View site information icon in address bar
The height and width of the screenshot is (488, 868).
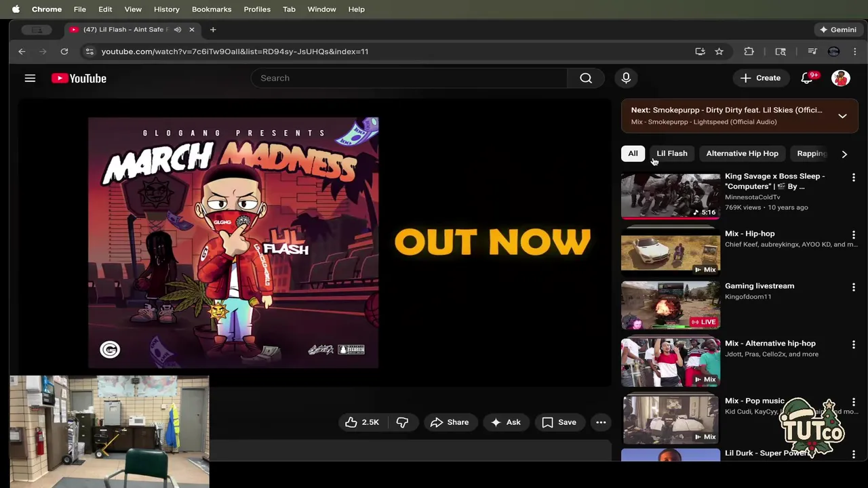pyautogui.click(x=89, y=52)
